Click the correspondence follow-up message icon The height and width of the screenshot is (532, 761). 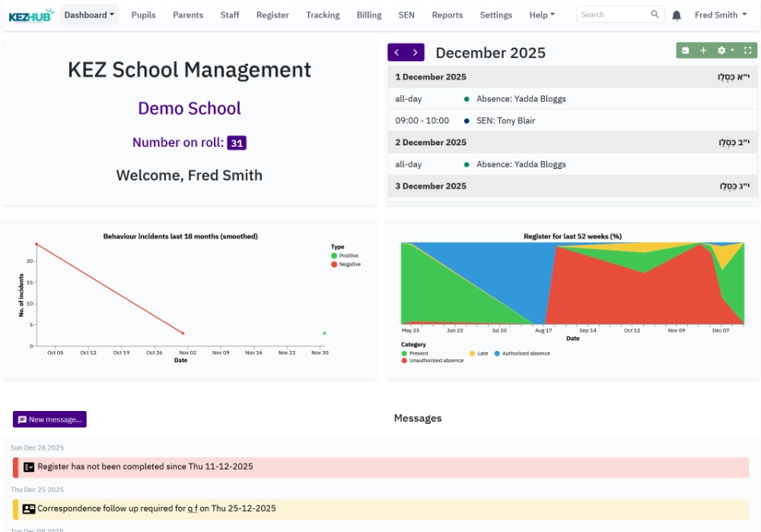(x=26, y=508)
